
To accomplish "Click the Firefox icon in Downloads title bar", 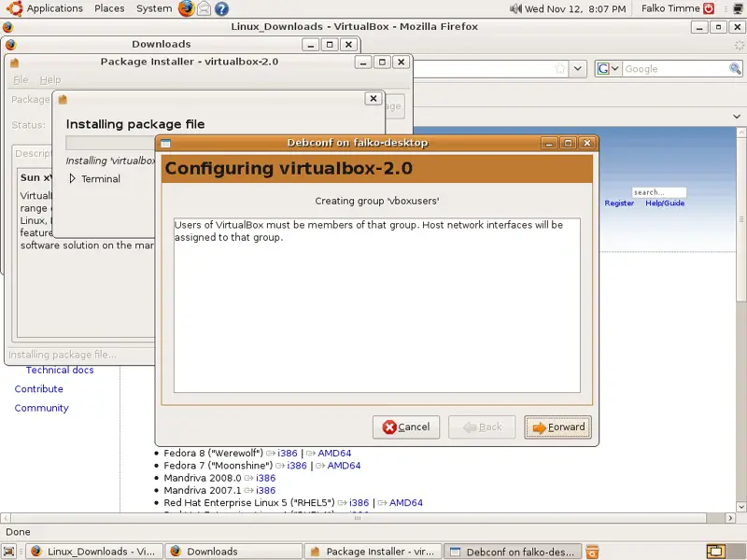I will point(10,44).
